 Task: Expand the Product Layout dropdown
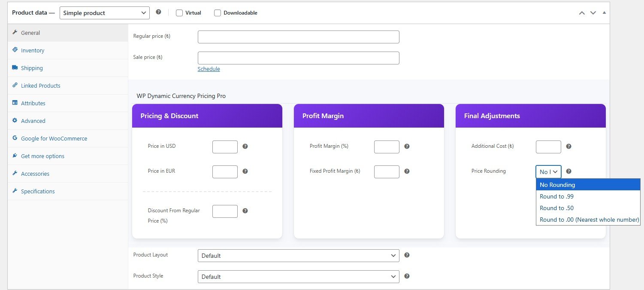pos(298,256)
